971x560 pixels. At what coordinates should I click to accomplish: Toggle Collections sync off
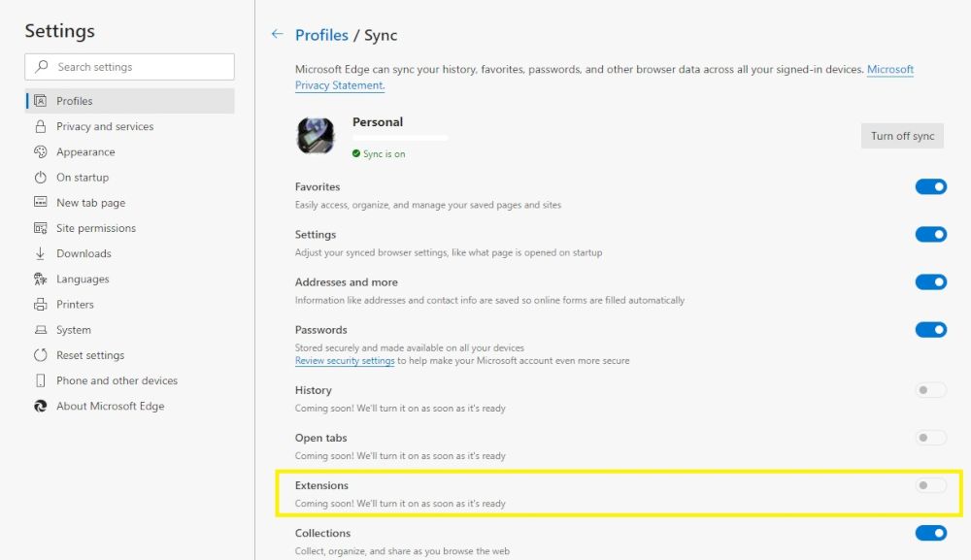[930, 533]
